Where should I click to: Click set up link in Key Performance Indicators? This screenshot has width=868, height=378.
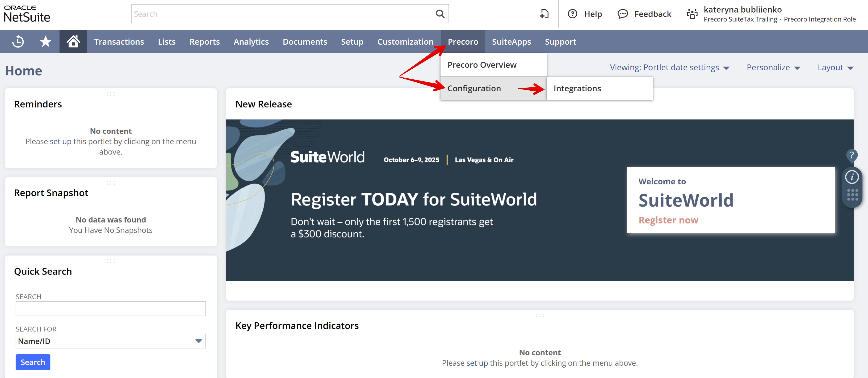(x=477, y=363)
